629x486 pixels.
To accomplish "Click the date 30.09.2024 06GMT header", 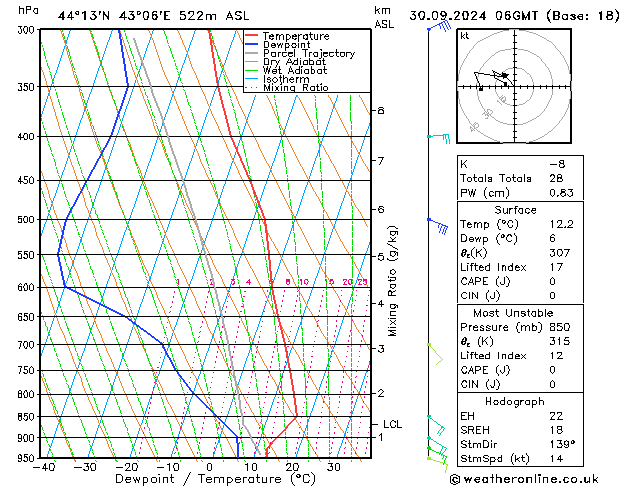I will tap(473, 16).
